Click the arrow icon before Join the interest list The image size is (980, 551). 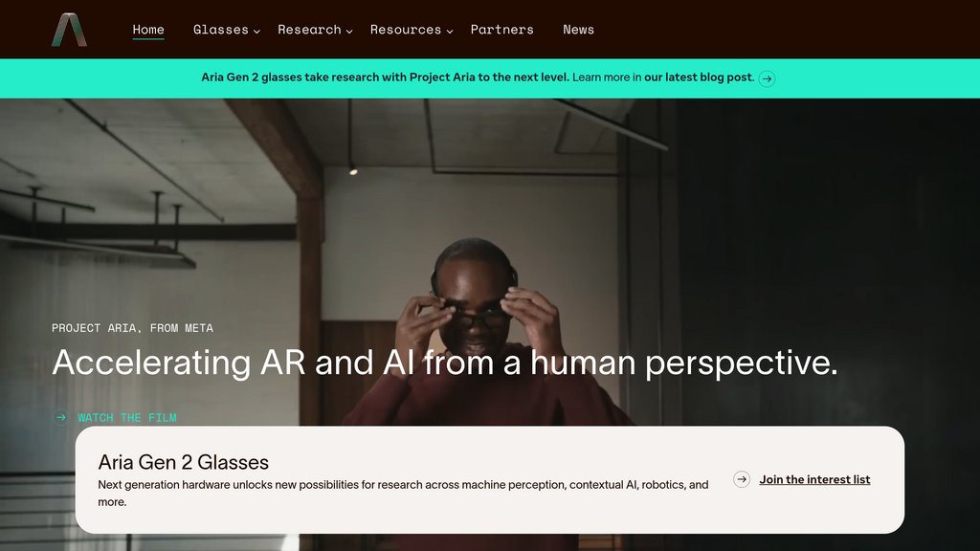pyautogui.click(x=742, y=479)
